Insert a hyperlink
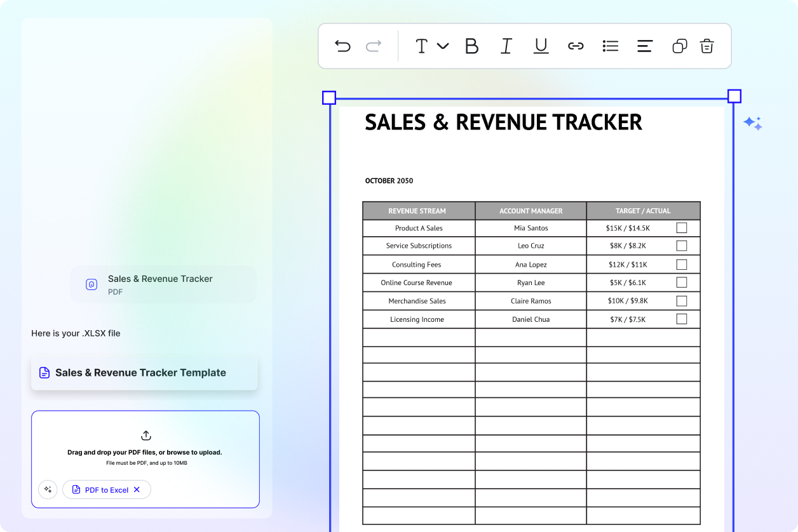The height and width of the screenshot is (532, 798). pos(576,46)
